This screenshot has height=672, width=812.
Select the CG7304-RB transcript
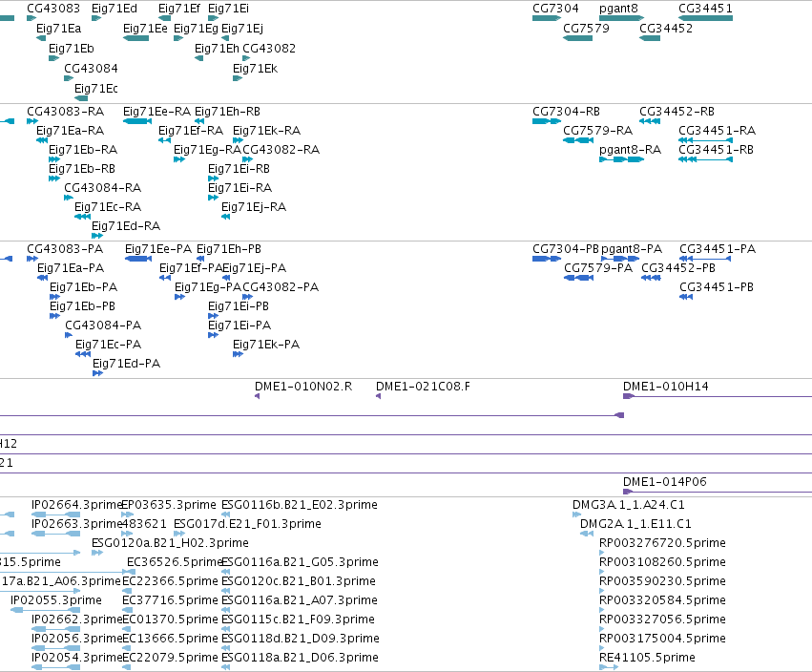tap(547, 121)
